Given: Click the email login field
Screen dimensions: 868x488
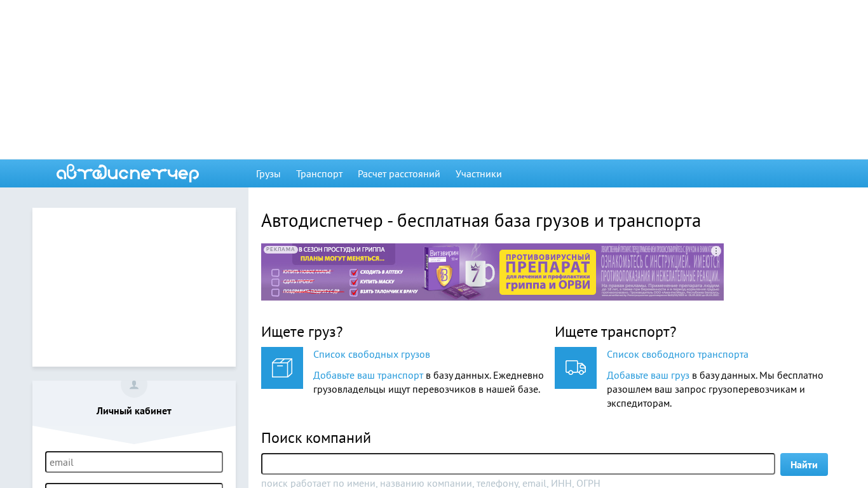Looking at the screenshot, I should click(x=134, y=462).
